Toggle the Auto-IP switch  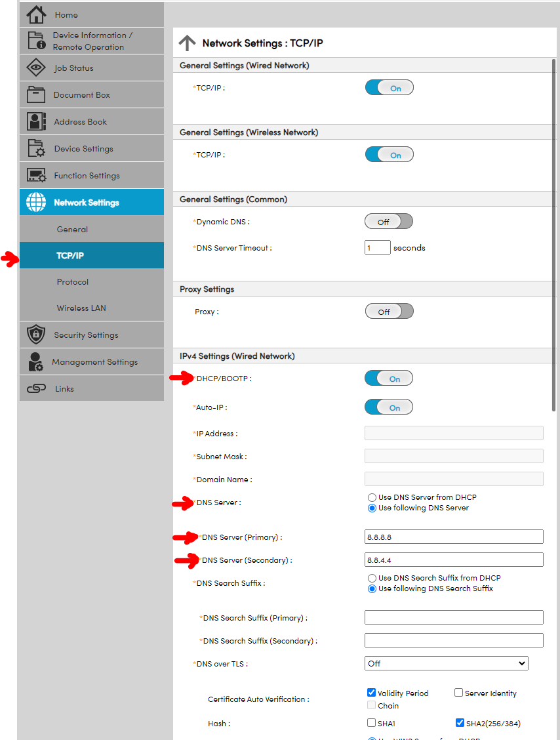[x=389, y=407]
